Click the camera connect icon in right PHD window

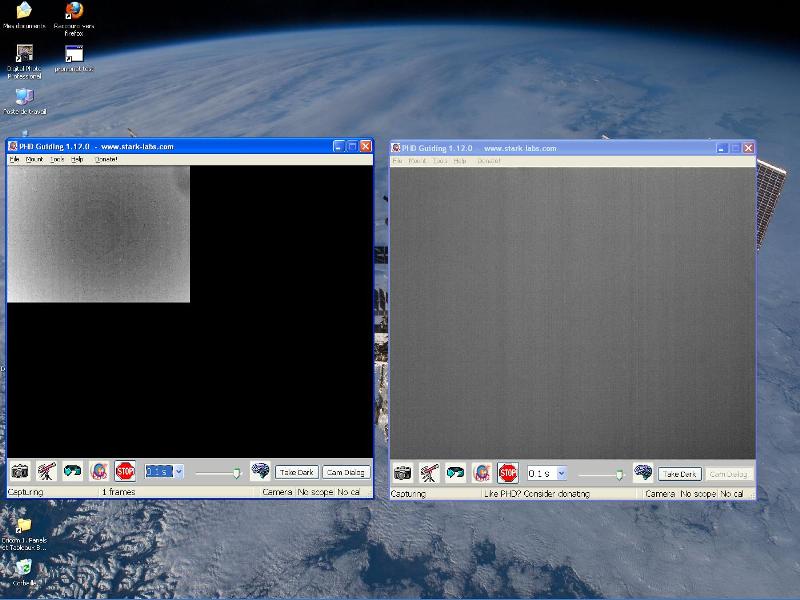coord(403,473)
